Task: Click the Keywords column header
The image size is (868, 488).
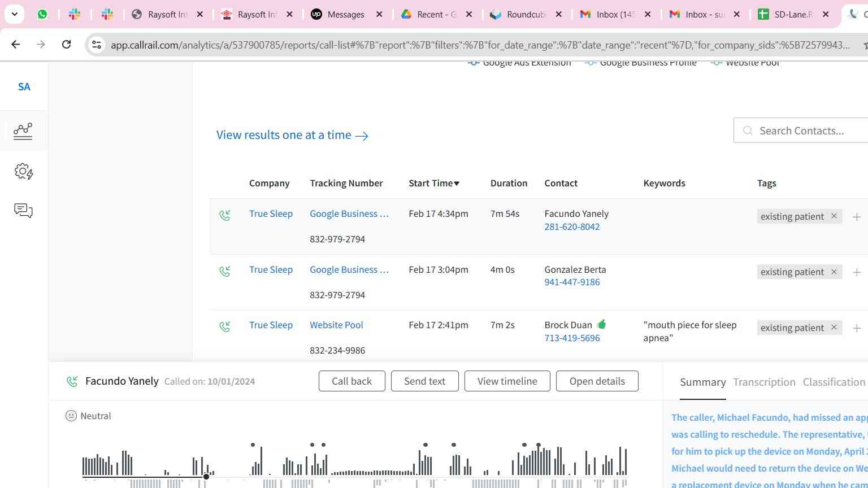Action: pyautogui.click(x=664, y=184)
